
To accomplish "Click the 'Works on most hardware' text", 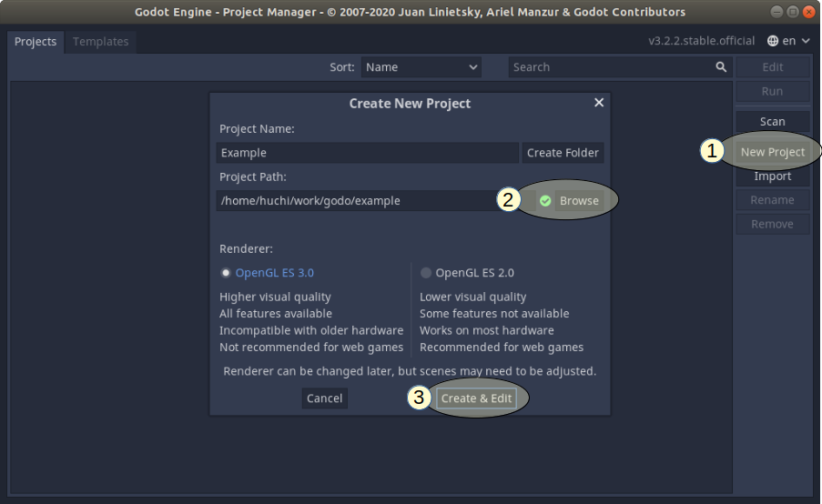I will 486,330.
